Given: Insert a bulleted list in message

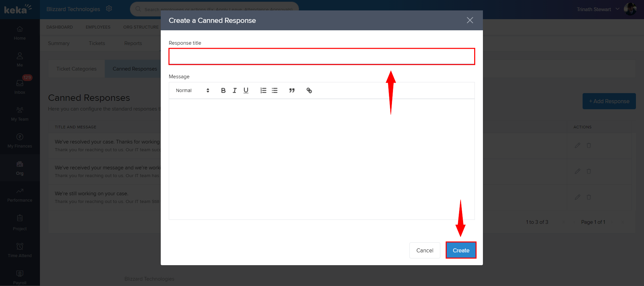Looking at the screenshot, I should coord(275,90).
